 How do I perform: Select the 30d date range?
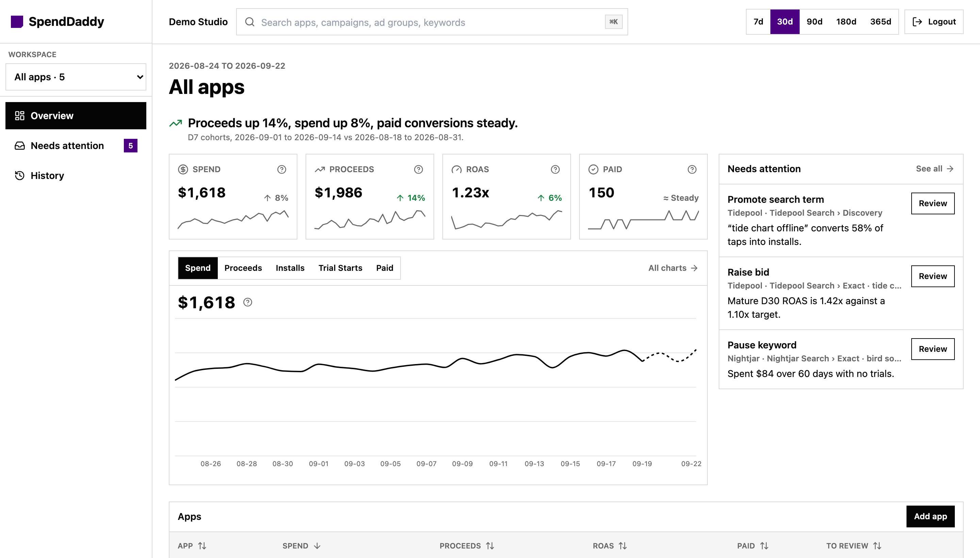[x=785, y=22]
